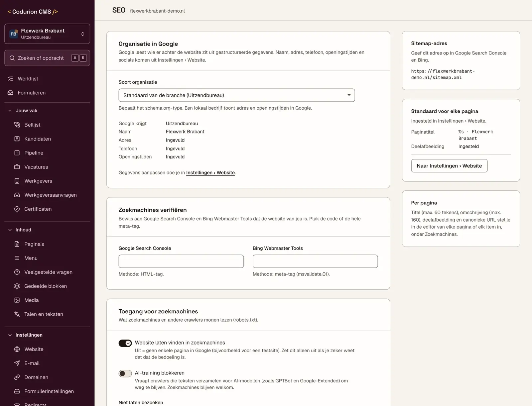Open Werklijst from its checklist icon

11,79
